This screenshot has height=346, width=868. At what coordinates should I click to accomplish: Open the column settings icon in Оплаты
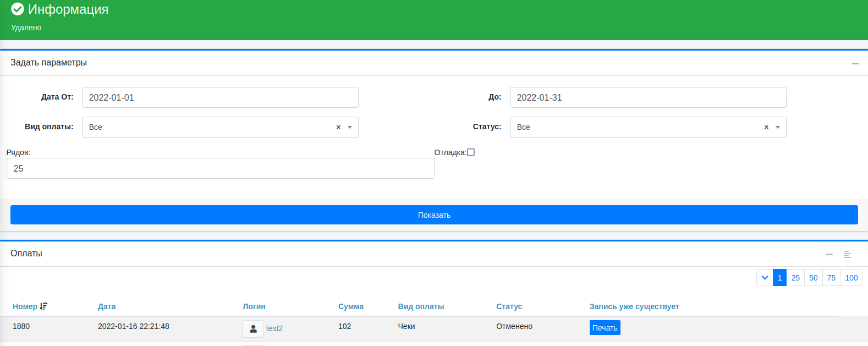click(x=848, y=255)
